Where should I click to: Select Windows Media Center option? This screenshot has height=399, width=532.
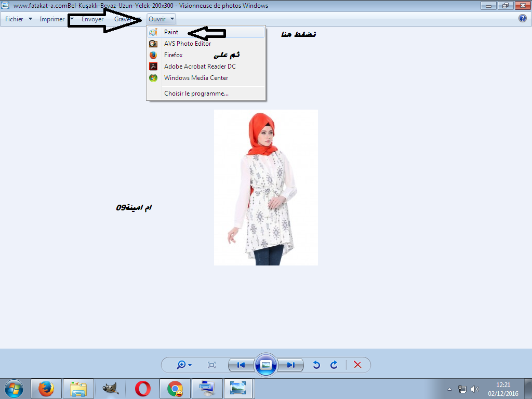click(196, 78)
